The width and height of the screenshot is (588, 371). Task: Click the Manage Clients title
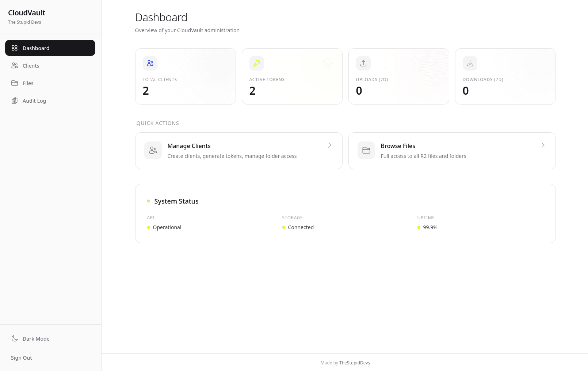[x=189, y=146]
